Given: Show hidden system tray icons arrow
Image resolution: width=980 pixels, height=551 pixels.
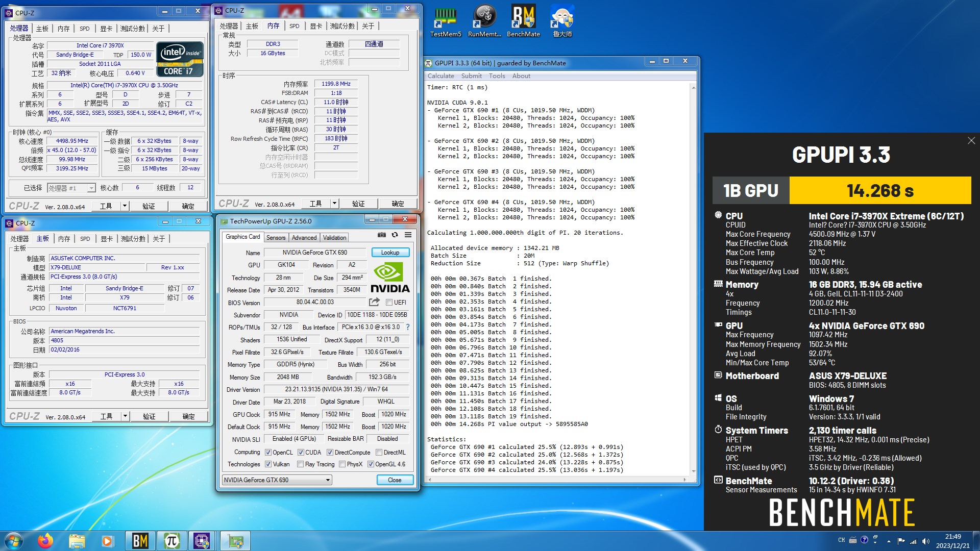Looking at the screenshot, I should [x=889, y=541].
